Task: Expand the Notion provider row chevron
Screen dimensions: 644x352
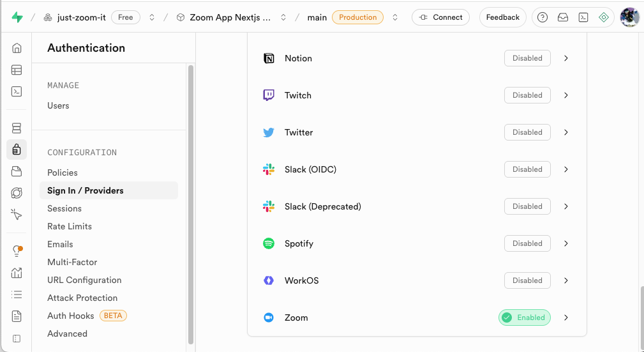Action: click(x=566, y=58)
